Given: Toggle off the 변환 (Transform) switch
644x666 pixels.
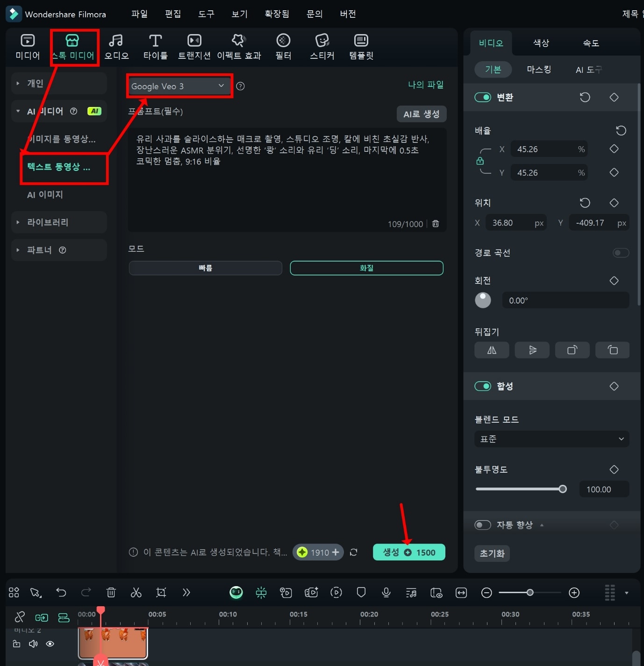Looking at the screenshot, I should 483,97.
